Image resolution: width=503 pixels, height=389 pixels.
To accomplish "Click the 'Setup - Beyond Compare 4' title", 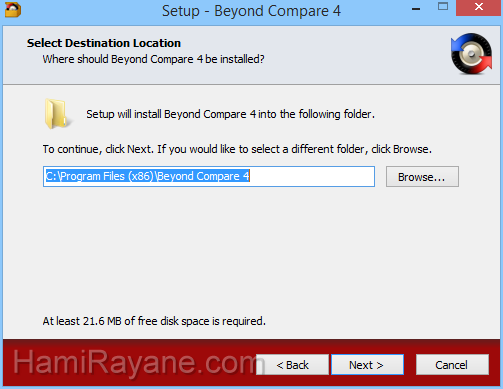I will [x=251, y=11].
